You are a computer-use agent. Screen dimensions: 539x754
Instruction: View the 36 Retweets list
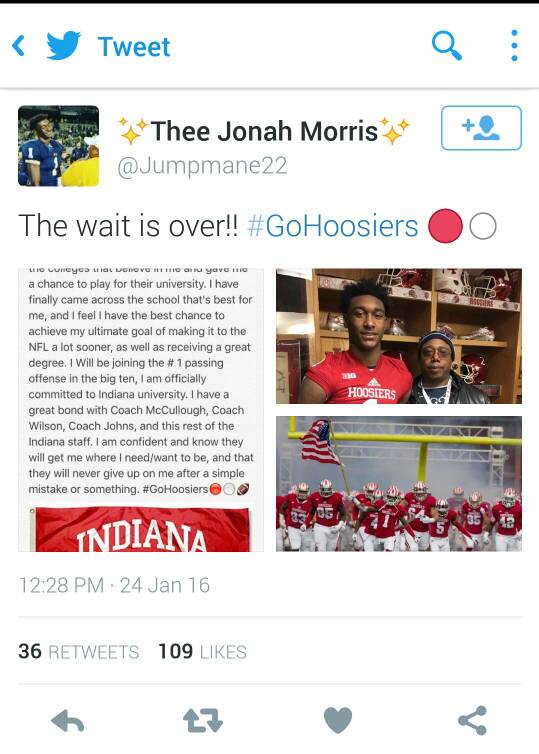coord(79,652)
